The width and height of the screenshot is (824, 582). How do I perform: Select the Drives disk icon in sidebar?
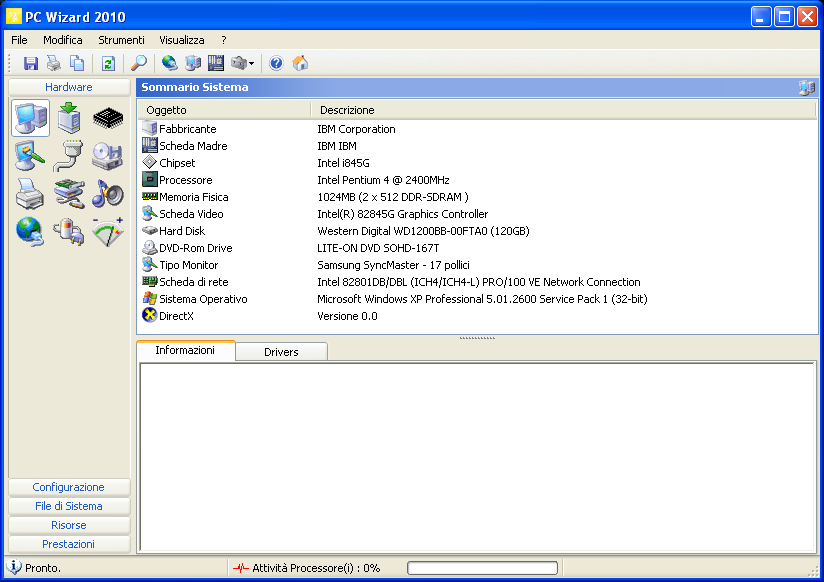point(107,156)
